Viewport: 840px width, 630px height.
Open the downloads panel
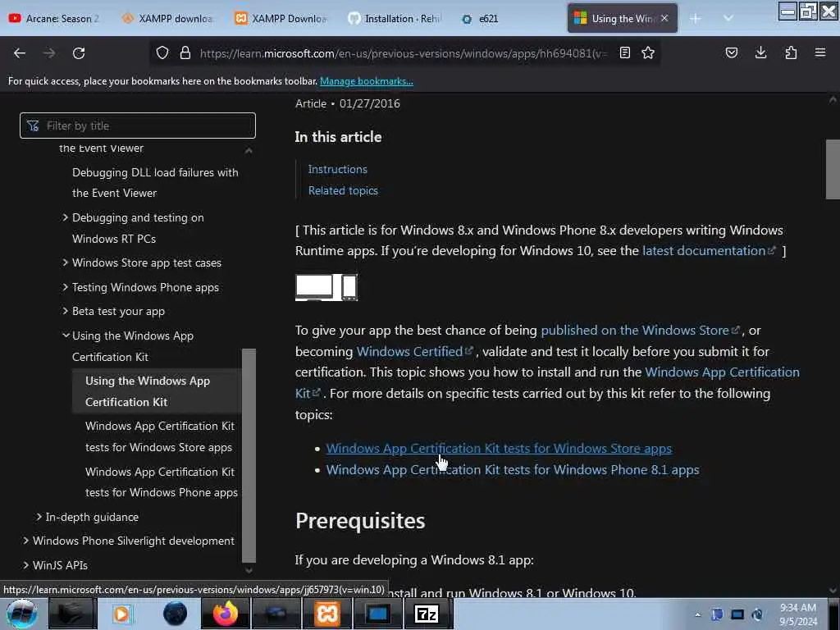pos(760,52)
